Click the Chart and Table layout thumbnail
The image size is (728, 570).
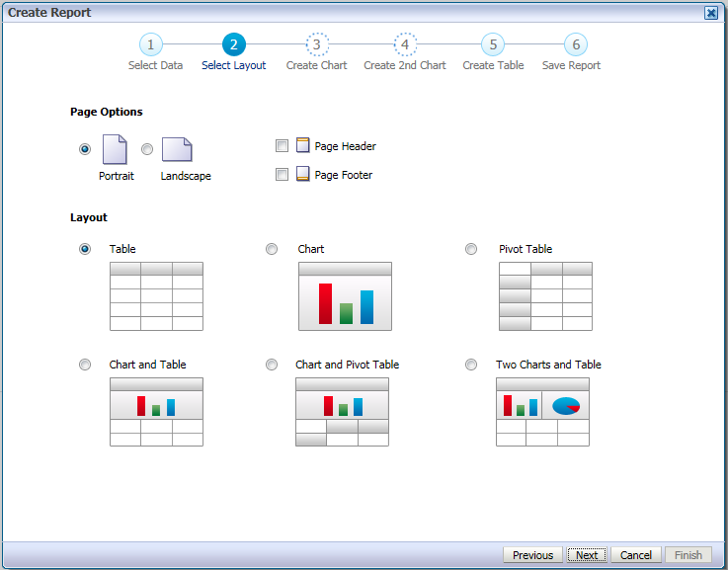point(156,412)
